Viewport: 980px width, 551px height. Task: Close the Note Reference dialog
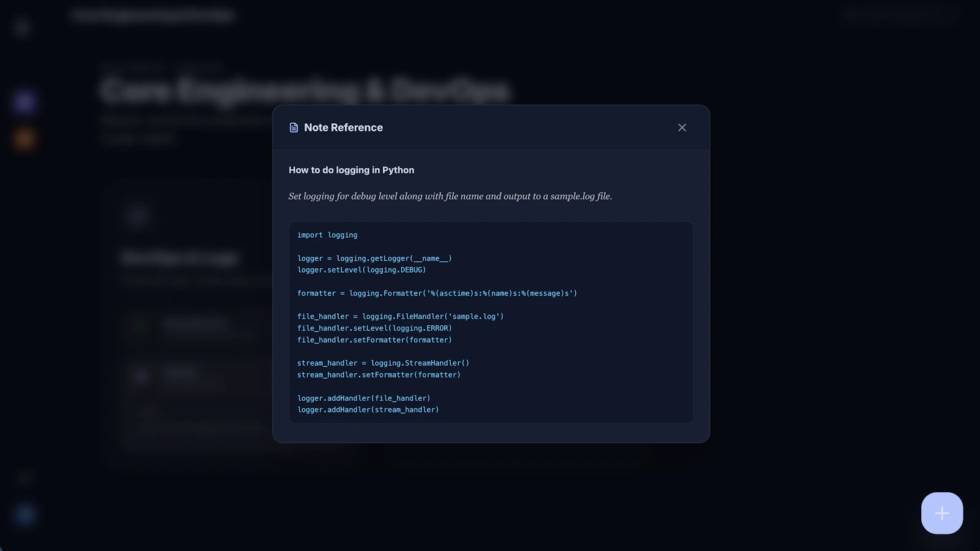point(682,127)
